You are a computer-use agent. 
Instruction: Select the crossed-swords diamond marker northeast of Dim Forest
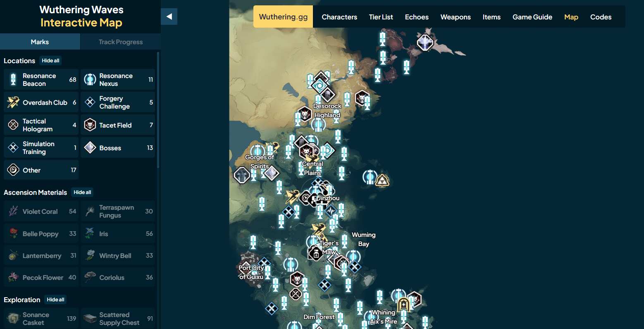[x=324, y=284]
